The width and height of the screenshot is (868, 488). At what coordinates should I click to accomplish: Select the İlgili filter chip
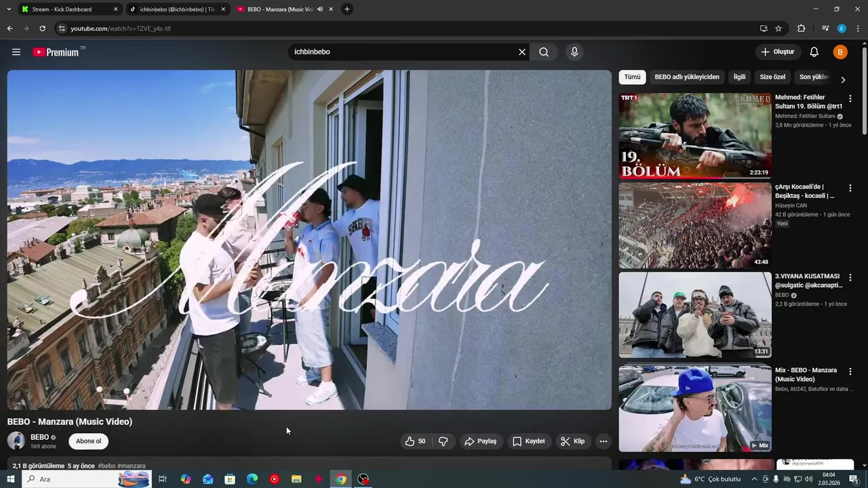point(739,77)
